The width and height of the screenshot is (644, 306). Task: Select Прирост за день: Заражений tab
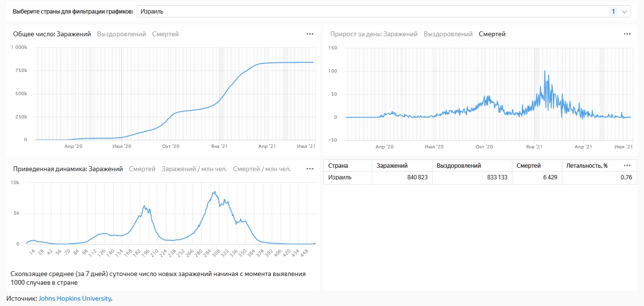(x=374, y=34)
